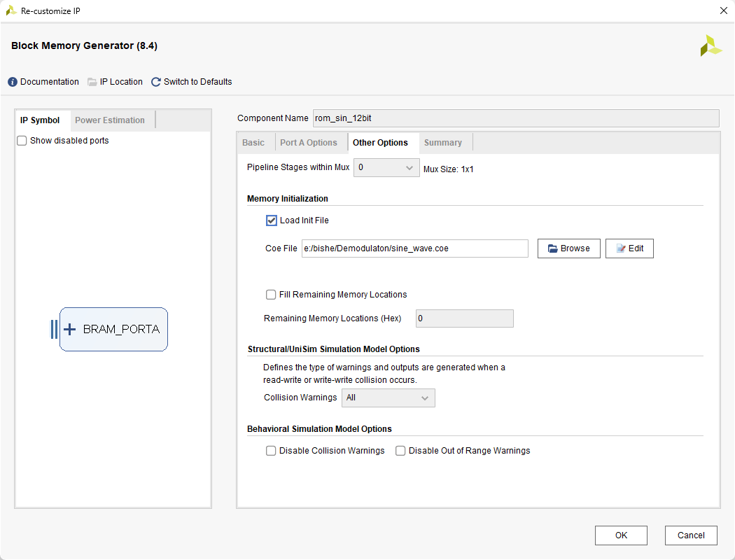Viewport: 735px width, 560px height.
Task: Click Behavioral Simulation Model Options heading
Action: point(319,429)
